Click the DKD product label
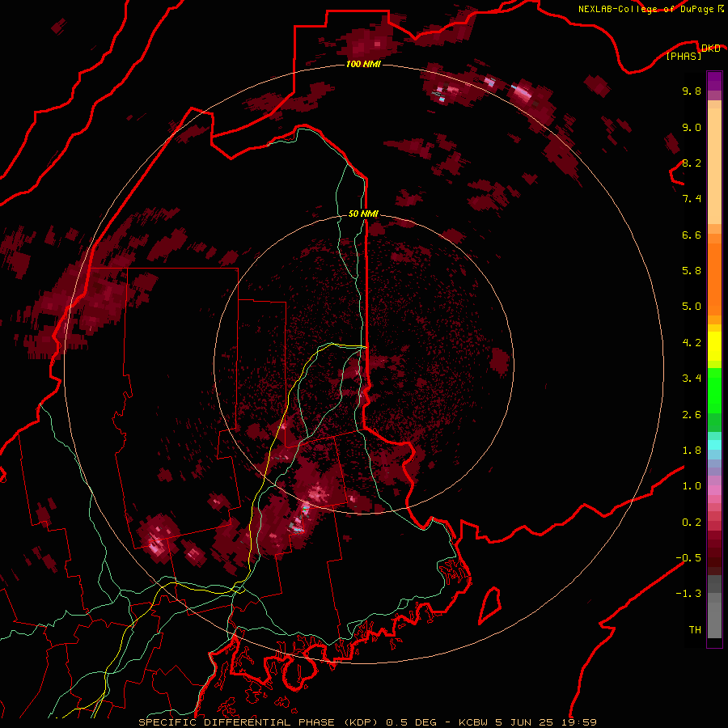This screenshot has height=728, width=728. click(710, 49)
